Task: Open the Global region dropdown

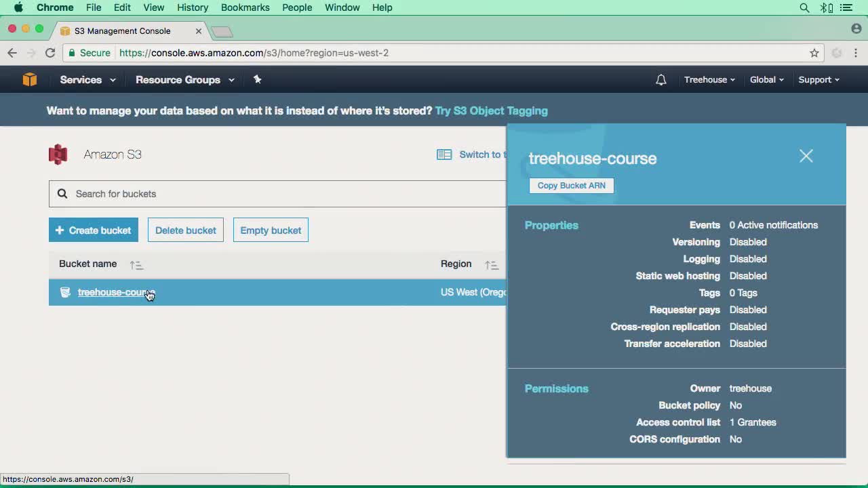Action: pyautogui.click(x=766, y=80)
